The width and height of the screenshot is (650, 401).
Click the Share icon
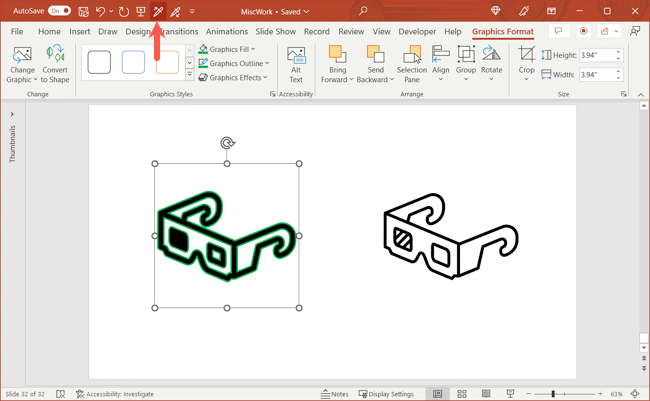pos(605,31)
